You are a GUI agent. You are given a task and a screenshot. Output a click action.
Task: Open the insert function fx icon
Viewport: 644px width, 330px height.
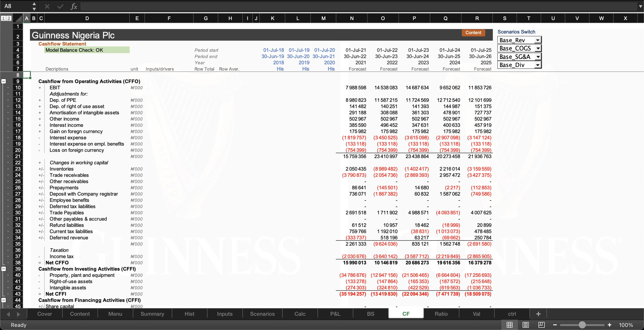pos(74,6)
